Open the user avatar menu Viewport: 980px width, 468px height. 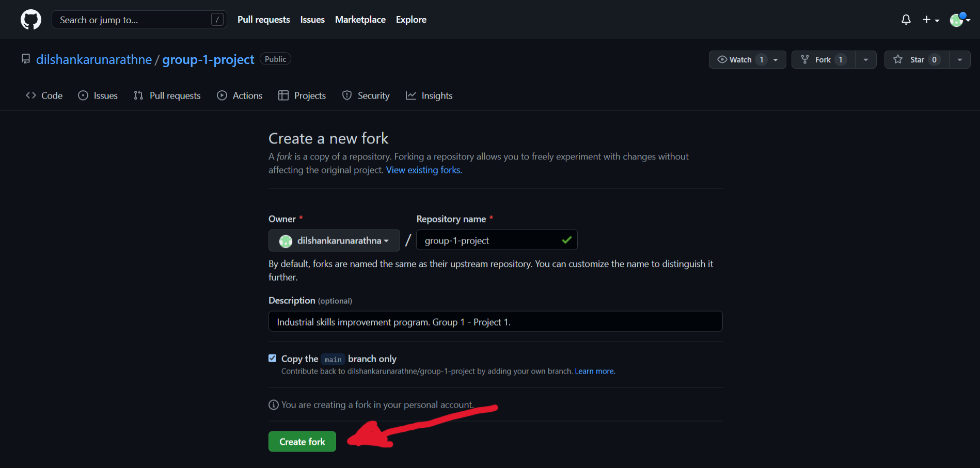tap(960, 20)
